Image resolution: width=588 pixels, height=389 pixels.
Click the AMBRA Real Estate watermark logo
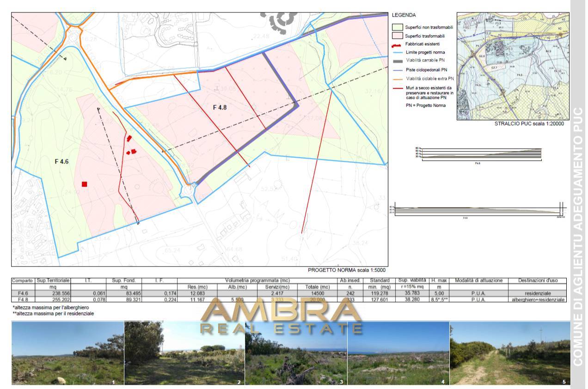282,316
